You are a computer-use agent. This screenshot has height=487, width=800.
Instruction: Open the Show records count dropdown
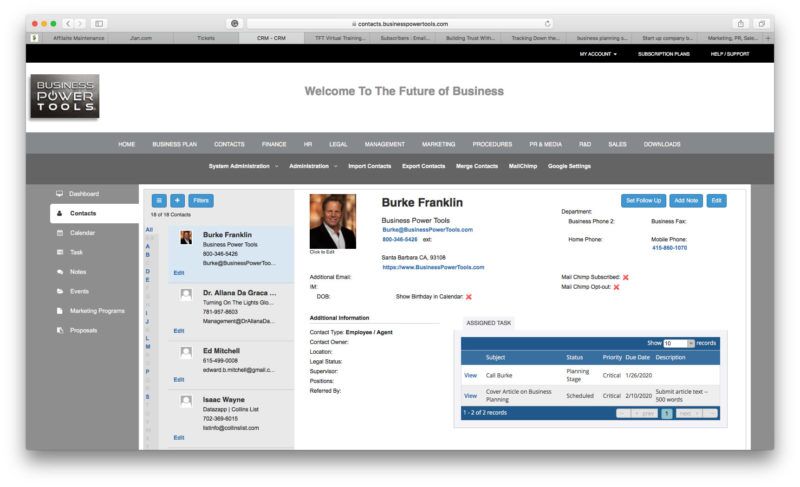click(679, 343)
